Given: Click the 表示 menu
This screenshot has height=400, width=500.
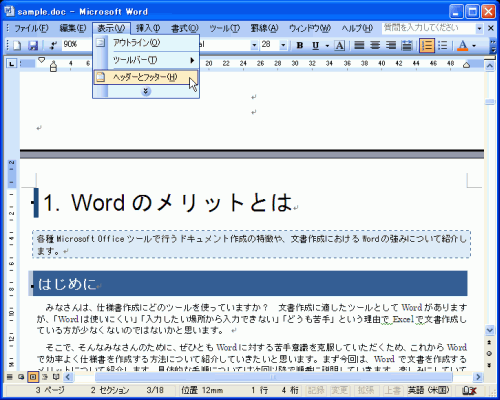Looking at the screenshot, I should click(111, 28).
